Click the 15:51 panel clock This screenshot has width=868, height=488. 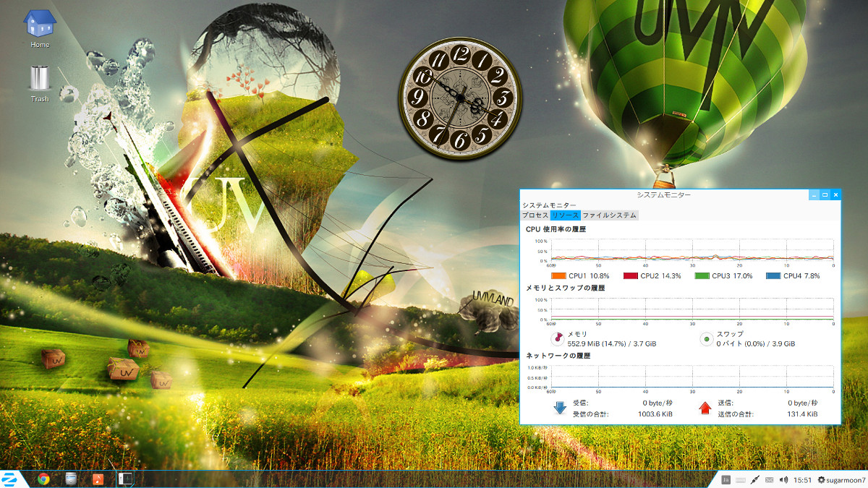[802, 479]
